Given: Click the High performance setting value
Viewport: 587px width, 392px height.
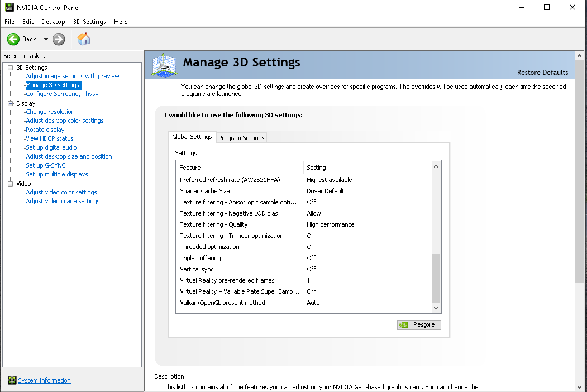Looking at the screenshot, I should (330, 224).
